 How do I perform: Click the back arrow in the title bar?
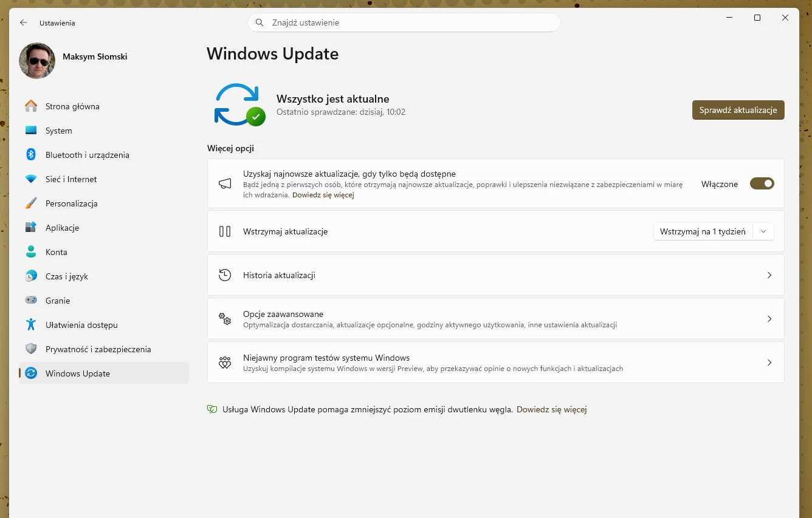coord(24,22)
